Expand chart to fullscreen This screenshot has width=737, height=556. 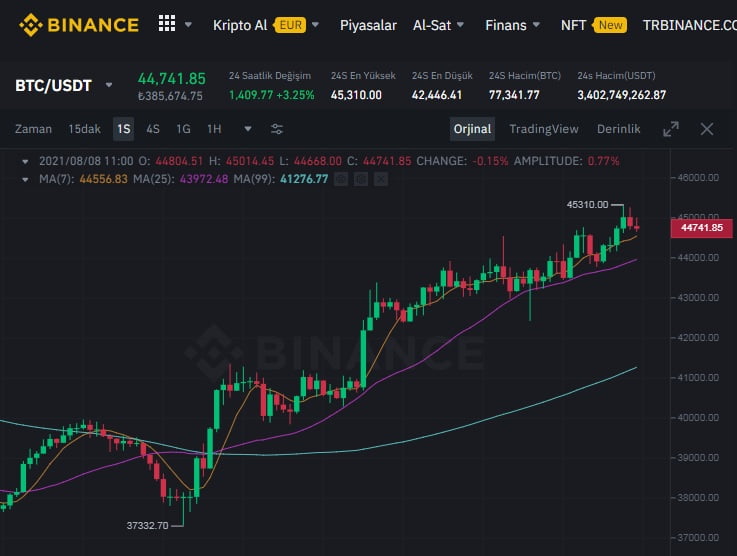pos(671,129)
